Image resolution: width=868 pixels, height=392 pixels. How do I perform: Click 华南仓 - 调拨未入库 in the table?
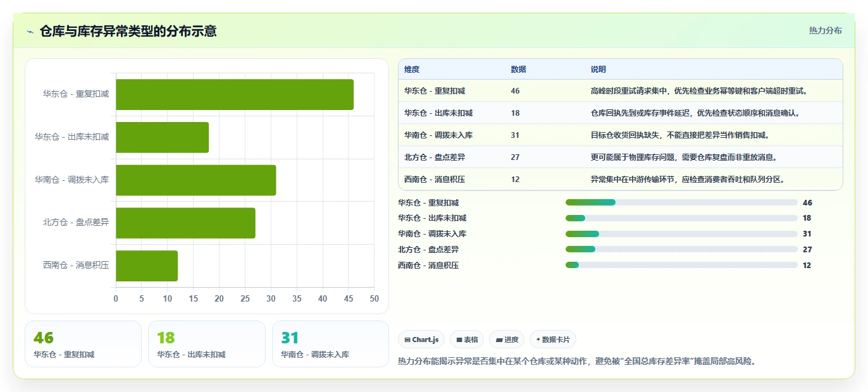click(x=438, y=135)
